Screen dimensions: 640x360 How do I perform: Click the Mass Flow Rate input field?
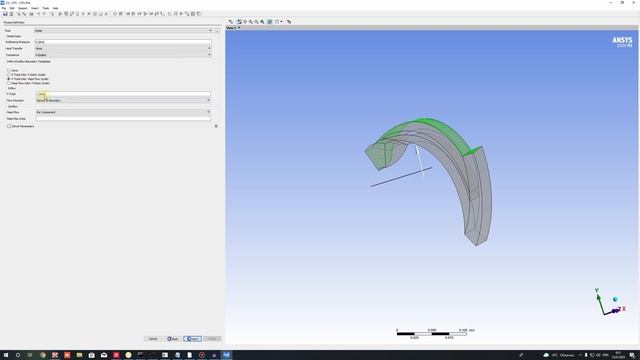(123, 118)
